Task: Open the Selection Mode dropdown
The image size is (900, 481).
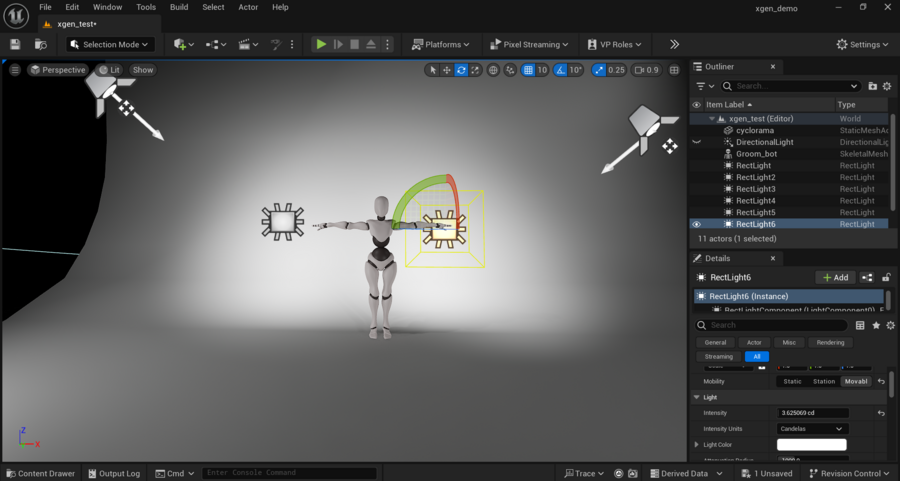Action: pyautogui.click(x=111, y=44)
